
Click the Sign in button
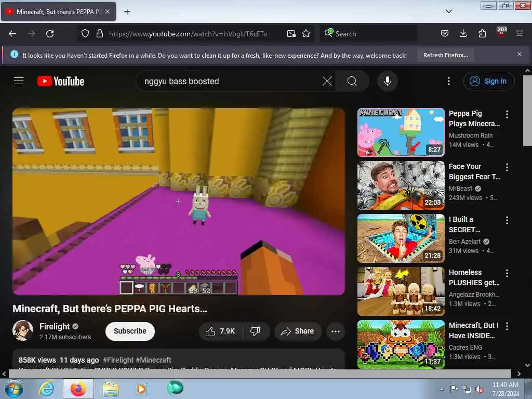(x=488, y=81)
